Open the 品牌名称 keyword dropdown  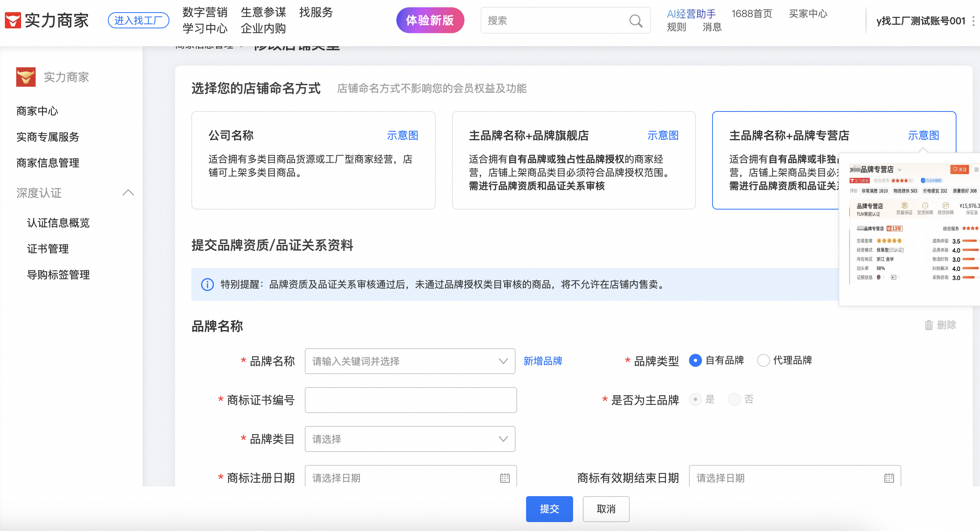coord(409,361)
